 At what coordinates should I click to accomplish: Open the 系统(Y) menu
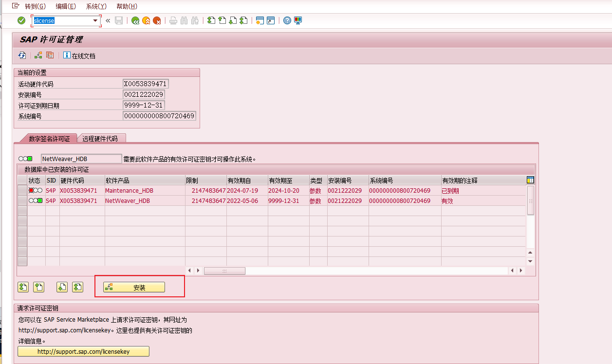coord(96,6)
